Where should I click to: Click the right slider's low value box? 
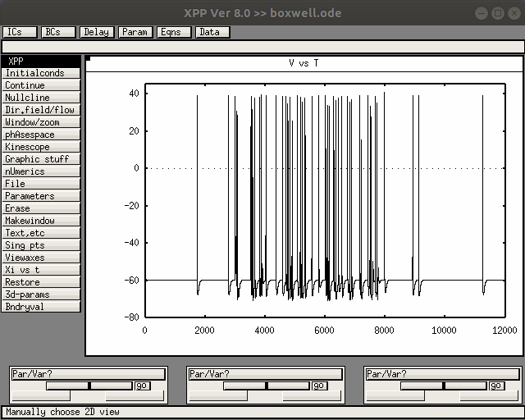tap(395, 396)
